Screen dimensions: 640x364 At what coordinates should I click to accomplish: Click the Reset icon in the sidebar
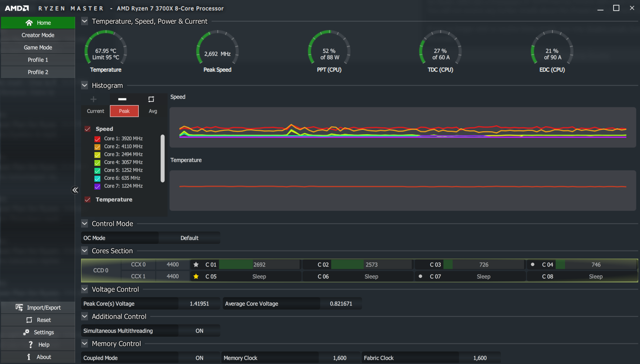(29, 320)
